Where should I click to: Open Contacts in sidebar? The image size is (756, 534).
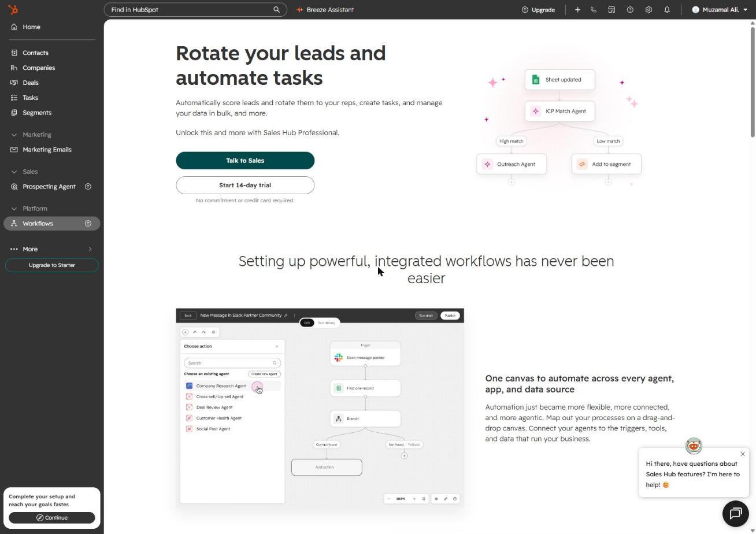52,53
